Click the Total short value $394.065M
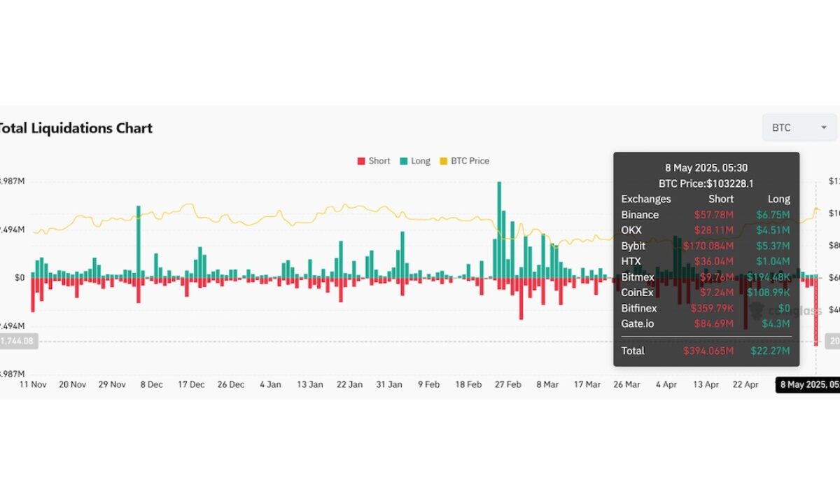 [708, 351]
